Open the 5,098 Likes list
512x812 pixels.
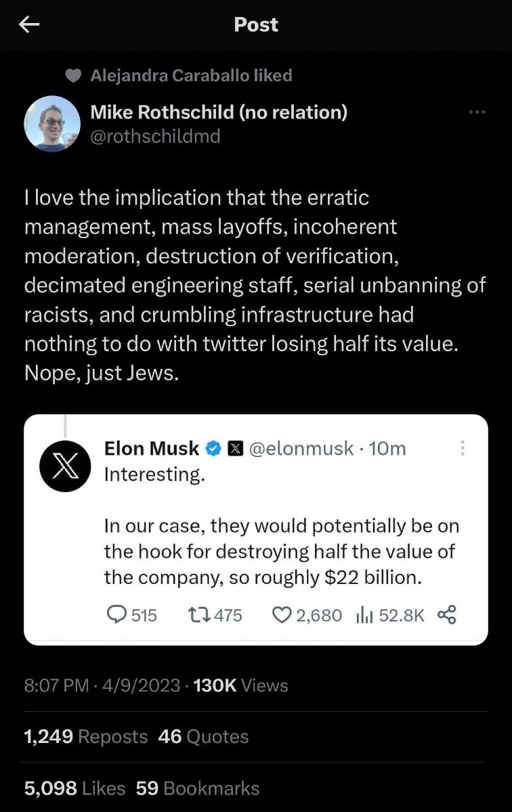pos(74,788)
